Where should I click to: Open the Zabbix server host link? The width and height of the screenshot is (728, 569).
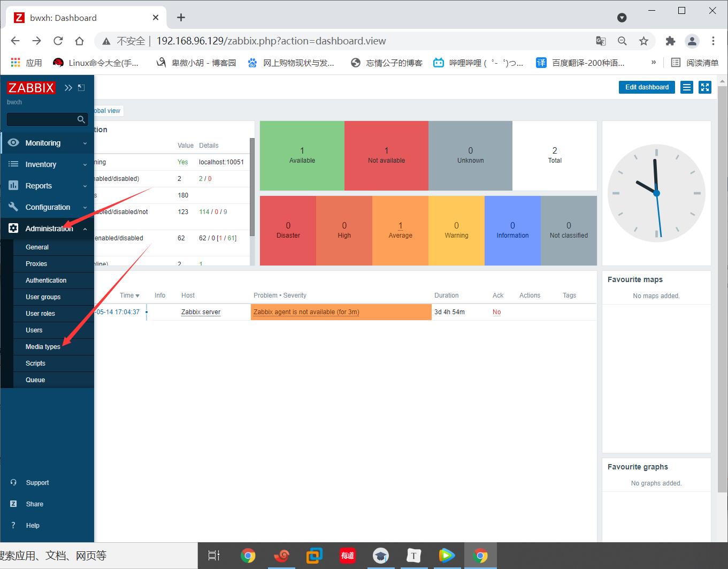[x=201, y=312]
